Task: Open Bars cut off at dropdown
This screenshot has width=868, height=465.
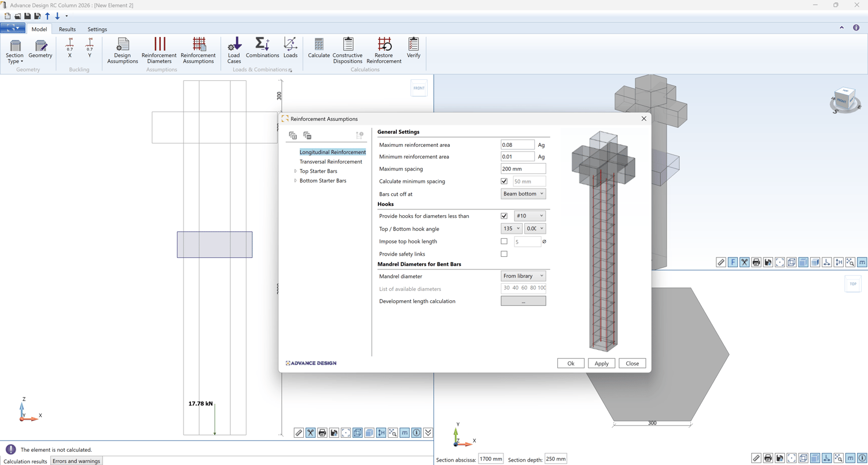Action: tap(523, 194)
